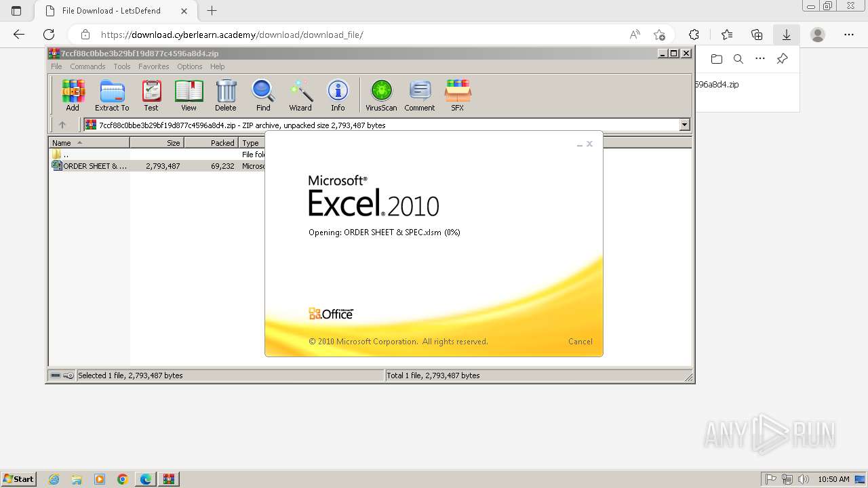The image size is (868, 488).
Task: Run the Test archive icon
Action: pos(151,95)
